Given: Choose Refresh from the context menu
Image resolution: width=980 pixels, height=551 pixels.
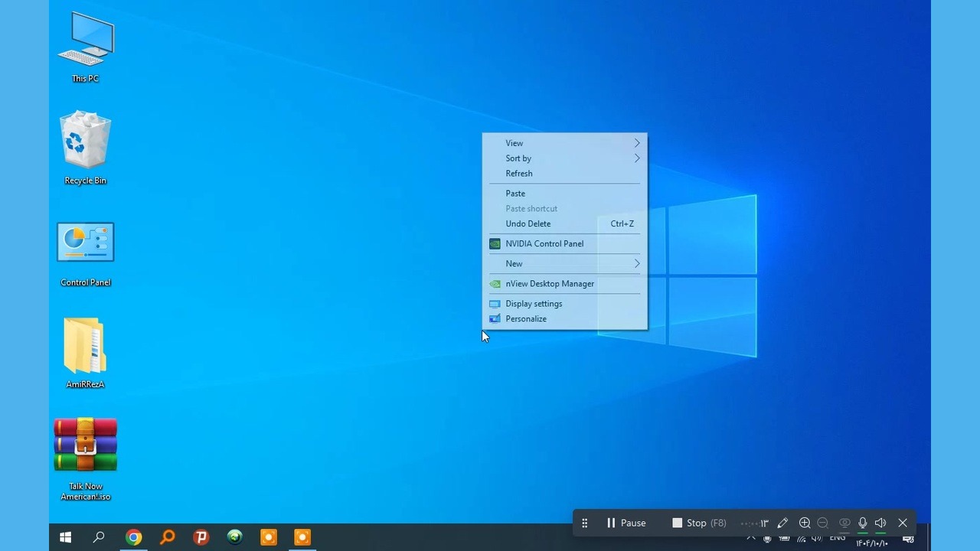Looking at the screenshot, I should [519, 174].
